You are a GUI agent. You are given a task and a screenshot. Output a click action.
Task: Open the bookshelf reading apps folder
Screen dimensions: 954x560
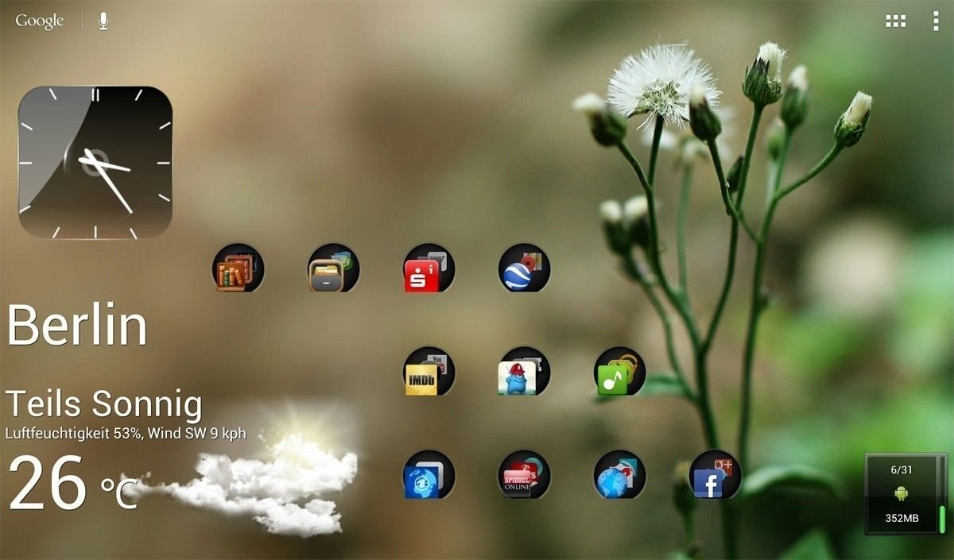coord(238,268)
